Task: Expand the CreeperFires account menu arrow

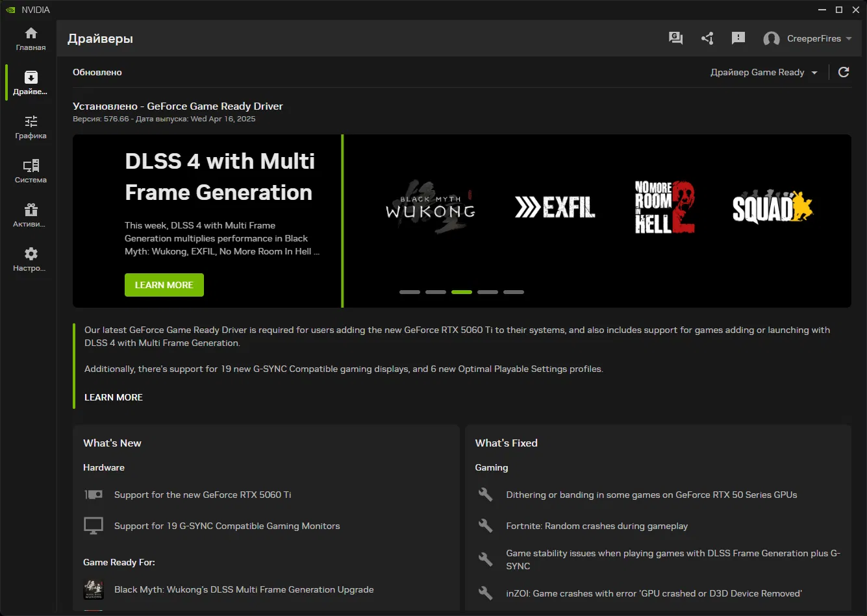Action: point(848,39)
